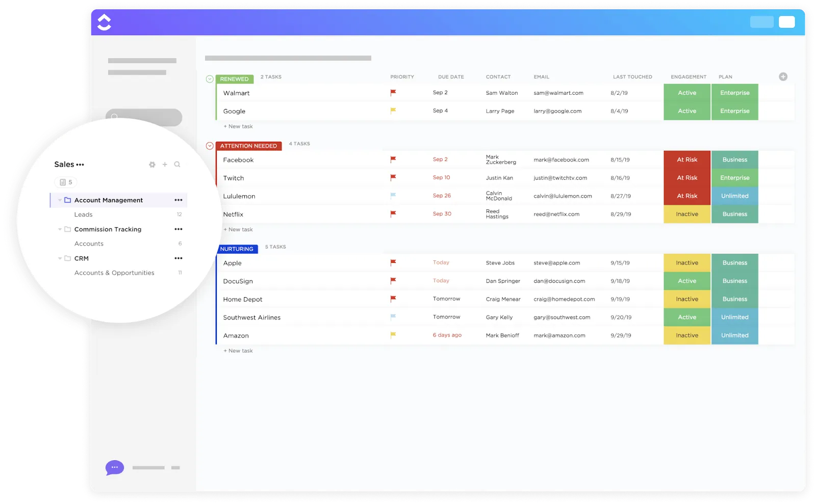Click the light blue header button
The width and height of the screenshot is (816, 504).
(761, 22)
